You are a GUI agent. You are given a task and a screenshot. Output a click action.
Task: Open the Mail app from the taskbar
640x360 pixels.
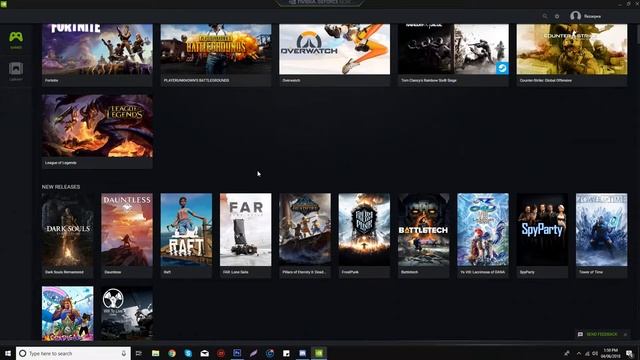pyautogui.click(x=204, y=353)
